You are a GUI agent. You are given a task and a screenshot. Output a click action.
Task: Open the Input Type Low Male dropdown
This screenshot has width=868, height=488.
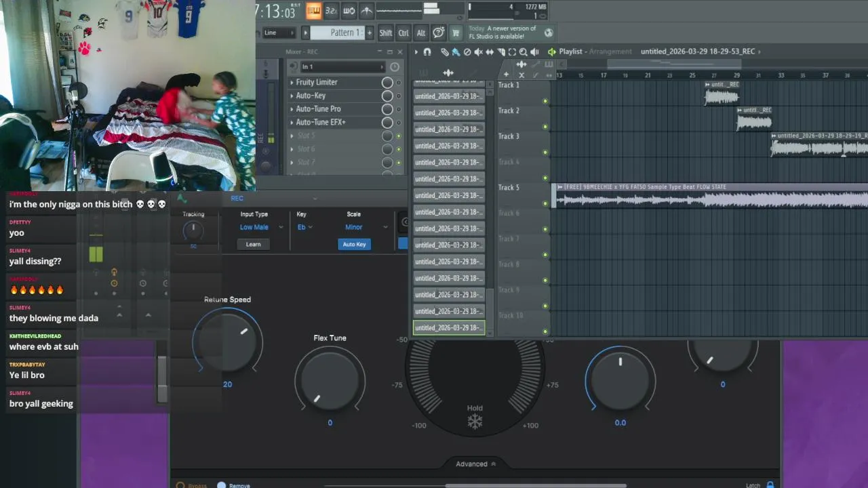(261, 227)
